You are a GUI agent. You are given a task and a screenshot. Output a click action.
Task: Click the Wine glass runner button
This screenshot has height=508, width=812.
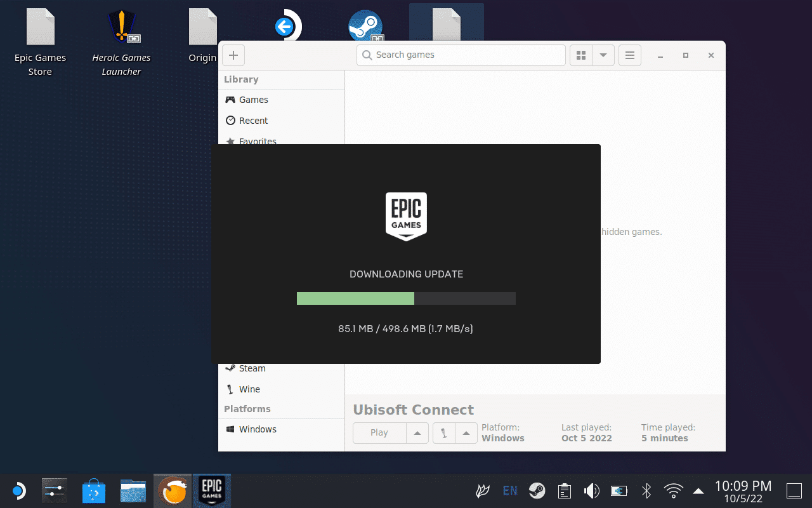[444, 433]
